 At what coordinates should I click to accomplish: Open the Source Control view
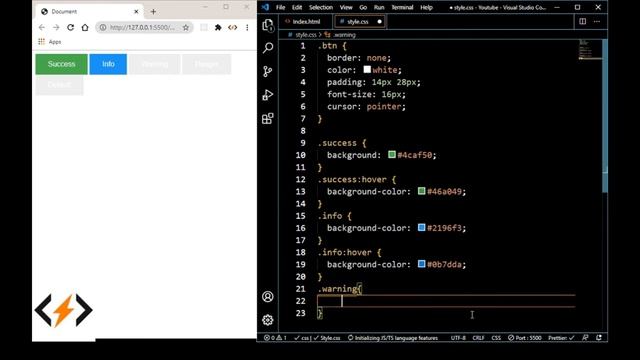[268, 71]
